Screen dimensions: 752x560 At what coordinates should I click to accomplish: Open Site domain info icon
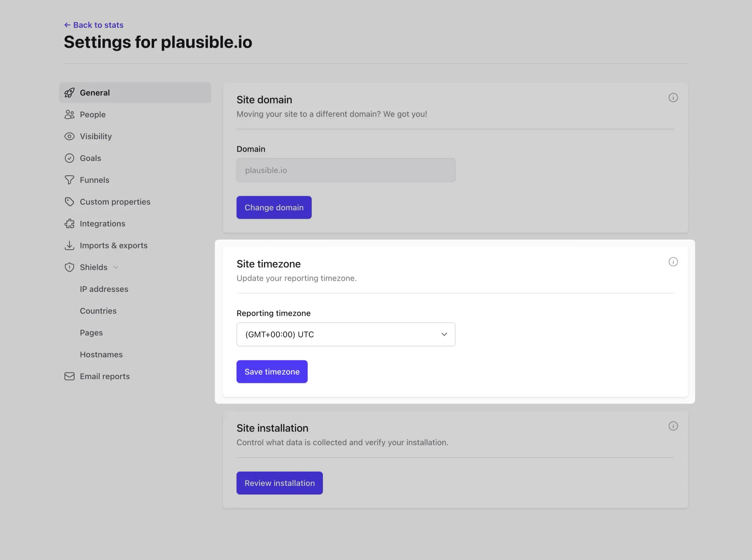point(673,98)
